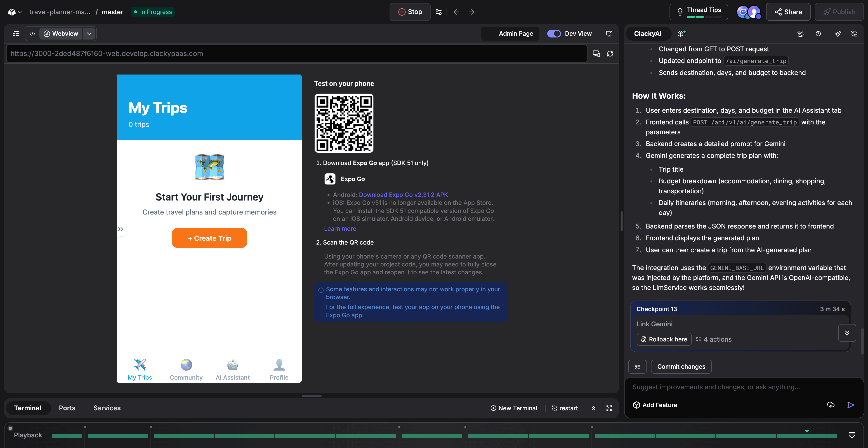Switch to the Ports tab
Viewport: 868px width, 448px height.
pos(67,408)
